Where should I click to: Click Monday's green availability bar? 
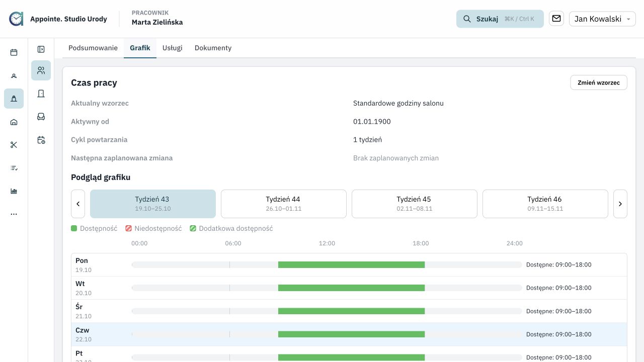tap(352, 264)
